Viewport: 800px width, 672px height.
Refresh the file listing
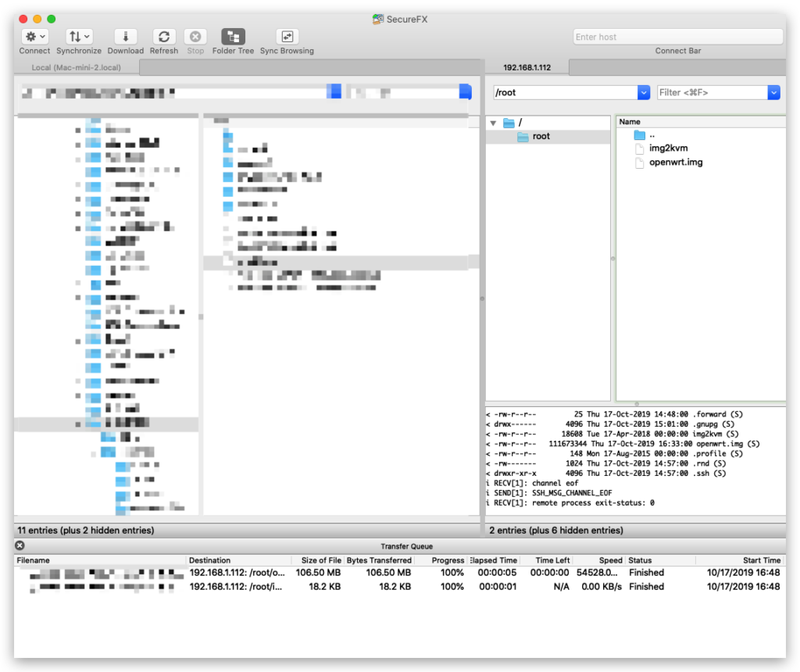pos(164,37)
